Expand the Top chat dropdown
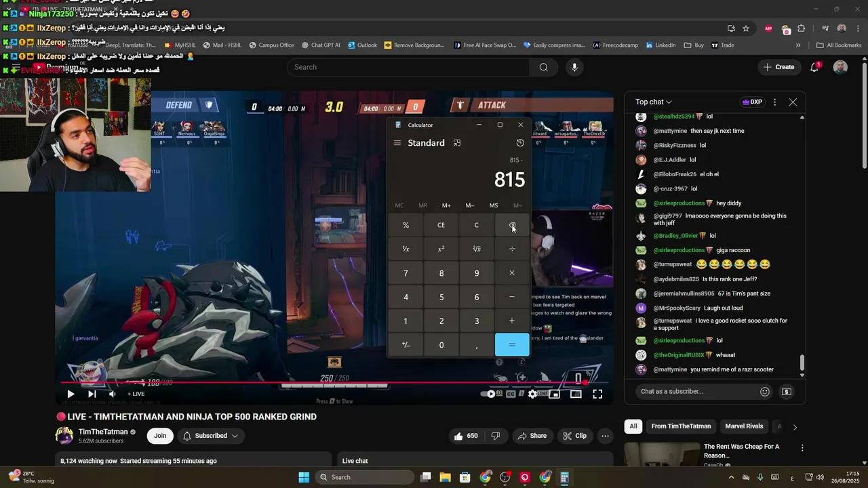This screenshot has width=868, height=488. pyautogui.click(x=654, y=102)
